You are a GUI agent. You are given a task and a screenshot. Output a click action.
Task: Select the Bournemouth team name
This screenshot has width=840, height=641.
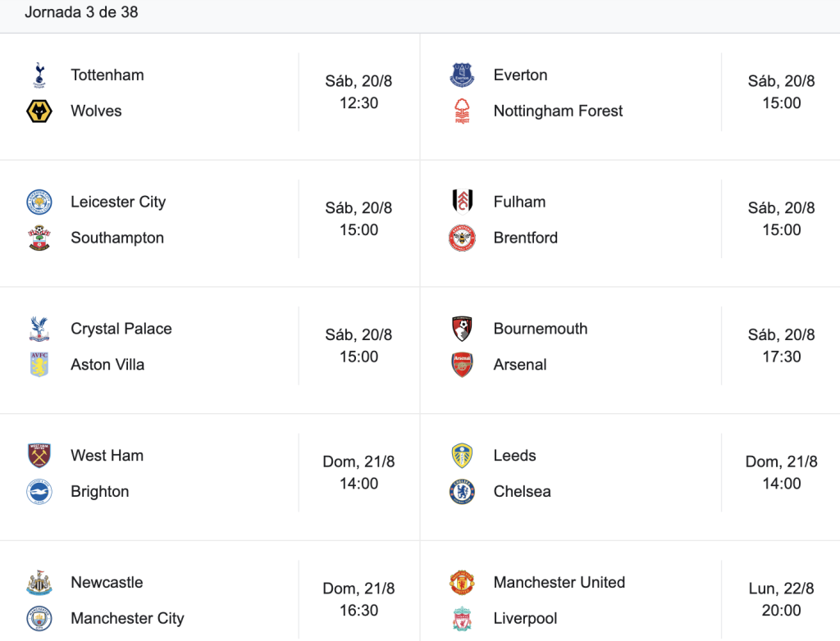pos(541,329)
